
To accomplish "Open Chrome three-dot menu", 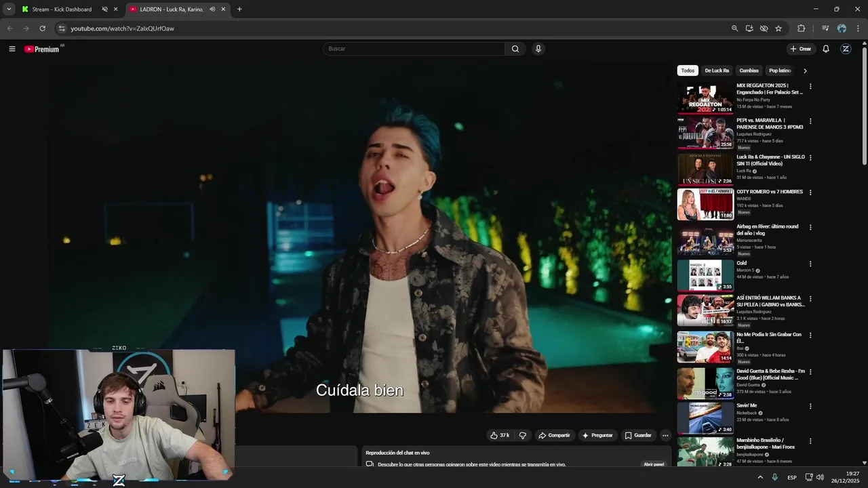I will (x=858, y=28).
